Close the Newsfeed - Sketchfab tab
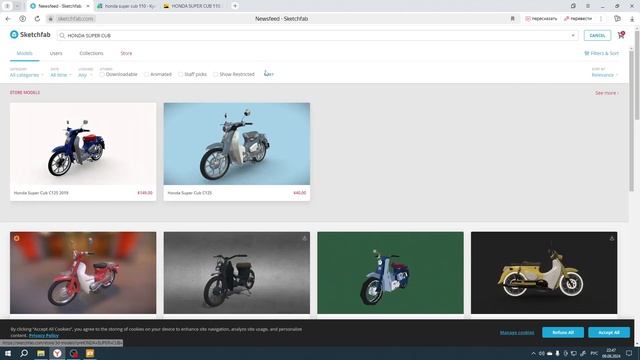Screen dimensions: 640x360 [88, 6]
